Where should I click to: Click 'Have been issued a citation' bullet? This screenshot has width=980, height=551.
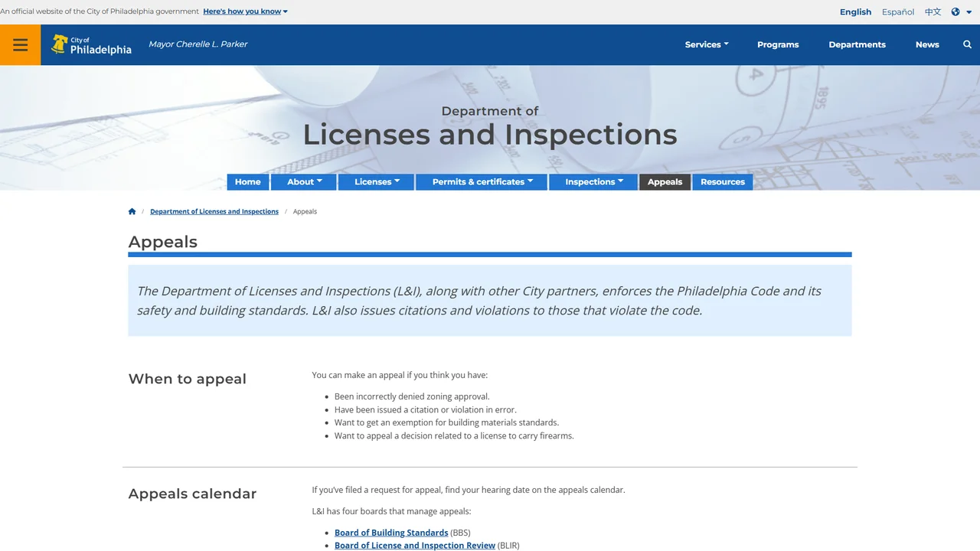point(426,409)
